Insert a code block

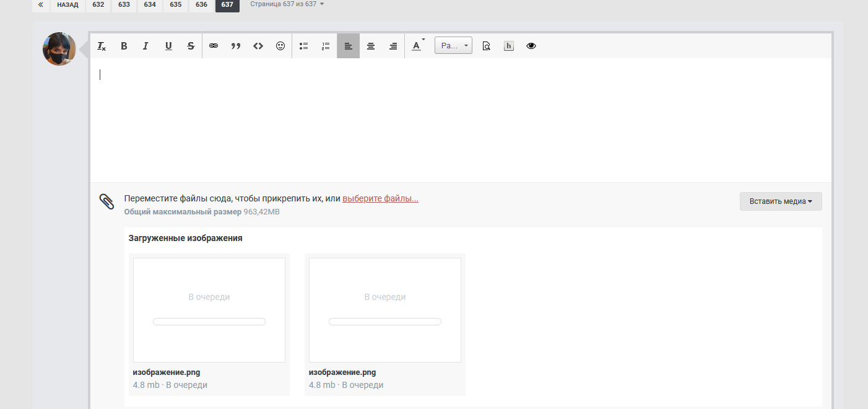[258, 46]
